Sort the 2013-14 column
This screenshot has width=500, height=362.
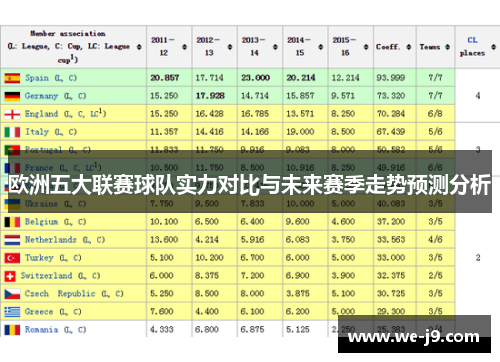tap(275, 47)
